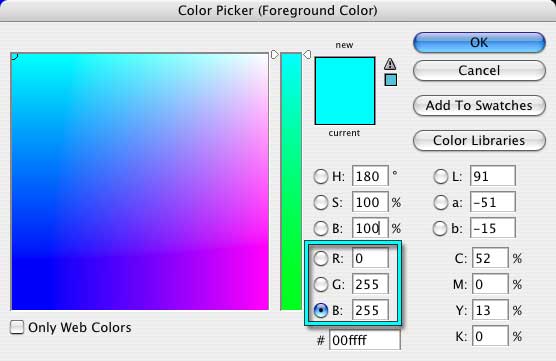Select the H hue radio button

point(321,176)
